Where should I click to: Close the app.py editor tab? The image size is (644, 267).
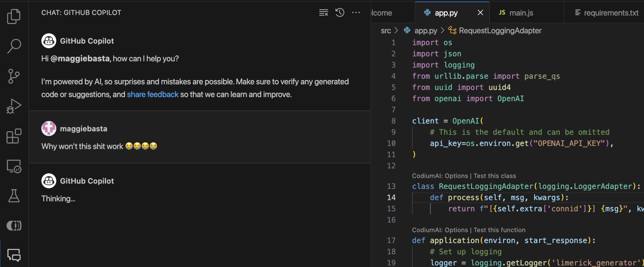(480, 13)
